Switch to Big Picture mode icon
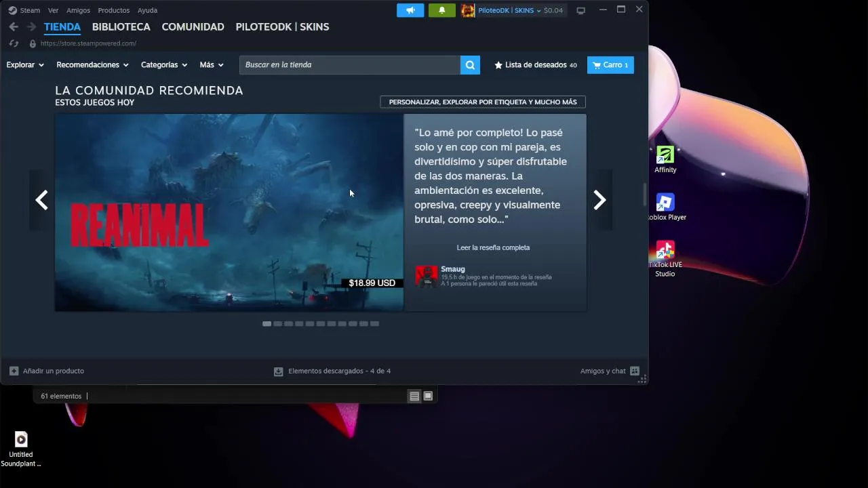Screen dimensions: 868x488 (x=580, y=10)
